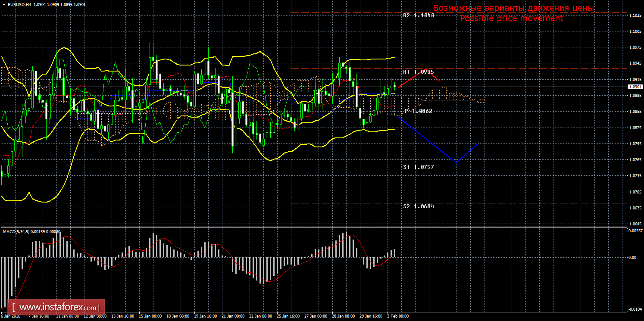Click the -0.0104 value on MACD scale
Viewport: 644px width, 321px height.
click(635, 309)
